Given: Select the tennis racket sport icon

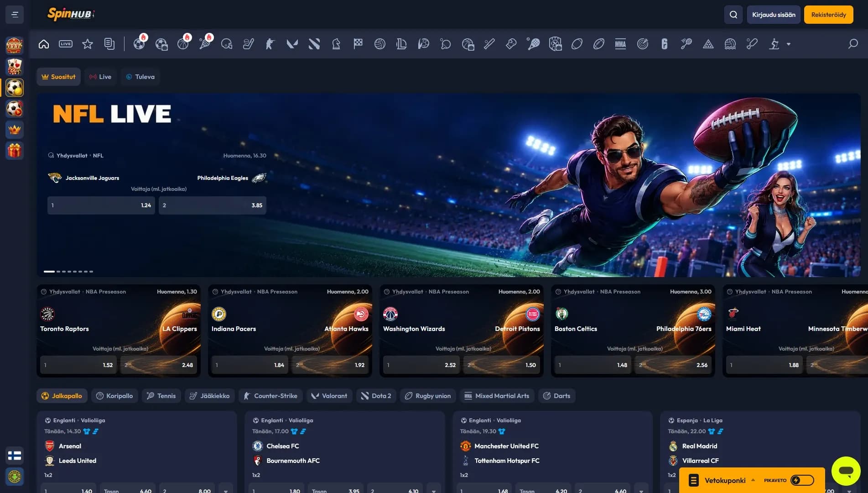Looking at the screenshot, I should click(205, 44).
